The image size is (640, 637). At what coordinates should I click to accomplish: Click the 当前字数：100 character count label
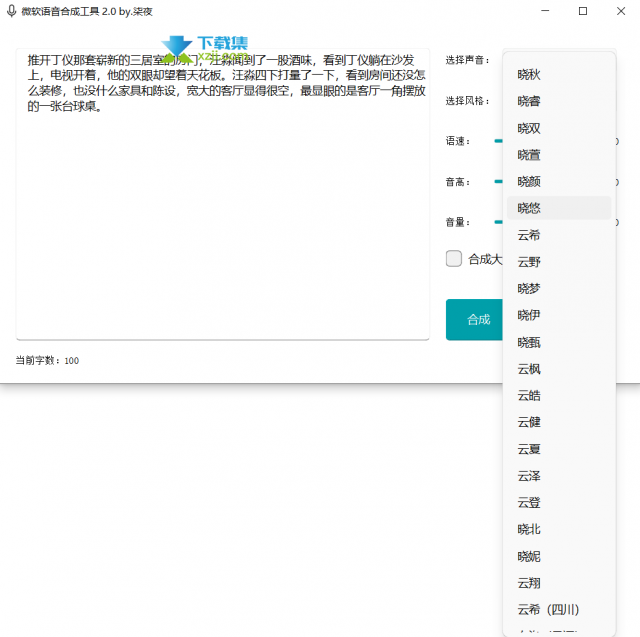pyautogui.click(x=47, y=361)
